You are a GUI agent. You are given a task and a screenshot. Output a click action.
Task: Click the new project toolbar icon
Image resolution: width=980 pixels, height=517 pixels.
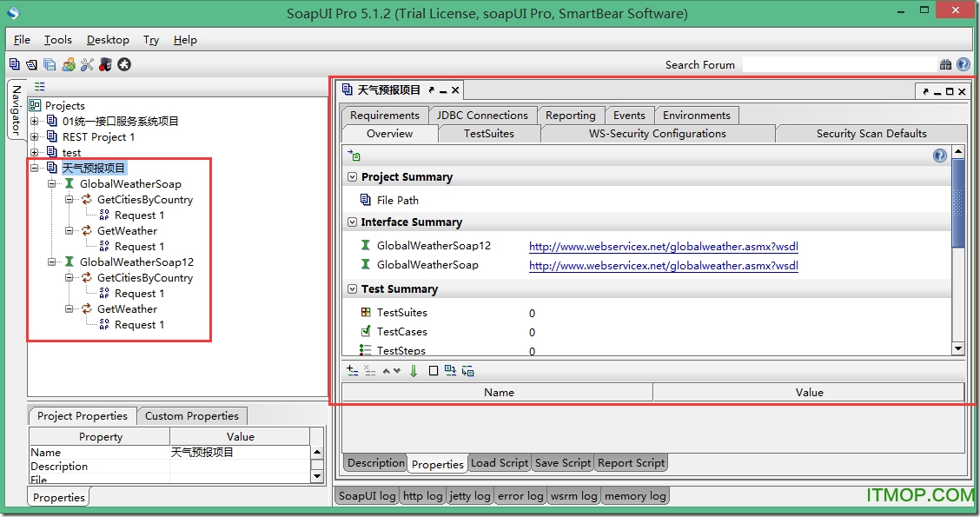pyautogui.click(x=15, y=64)
